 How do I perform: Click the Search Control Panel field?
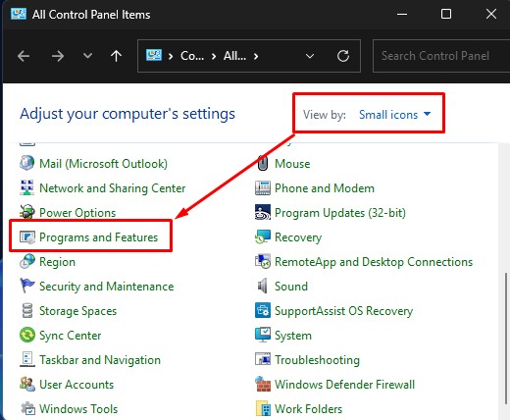pyautogui.click(x=441, y=56)
